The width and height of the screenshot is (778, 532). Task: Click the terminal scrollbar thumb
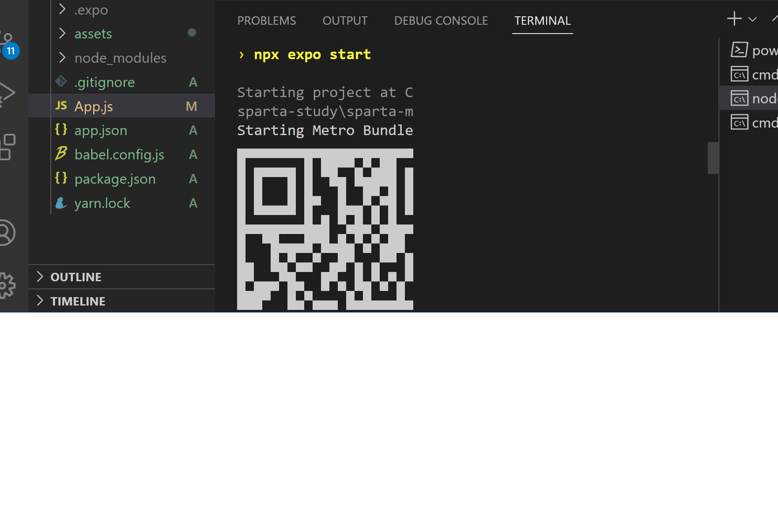[x=713, y=158]
